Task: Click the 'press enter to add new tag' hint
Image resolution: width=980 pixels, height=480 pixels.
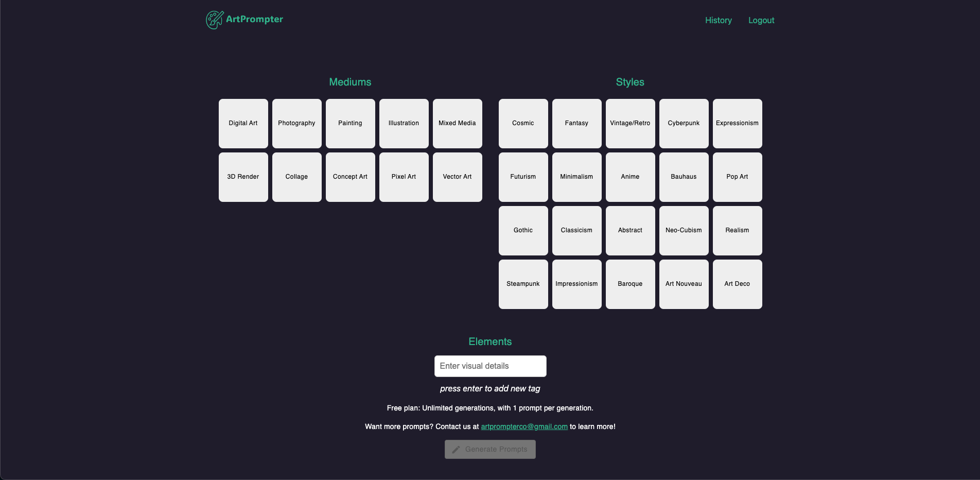Action: click(490, 388)
